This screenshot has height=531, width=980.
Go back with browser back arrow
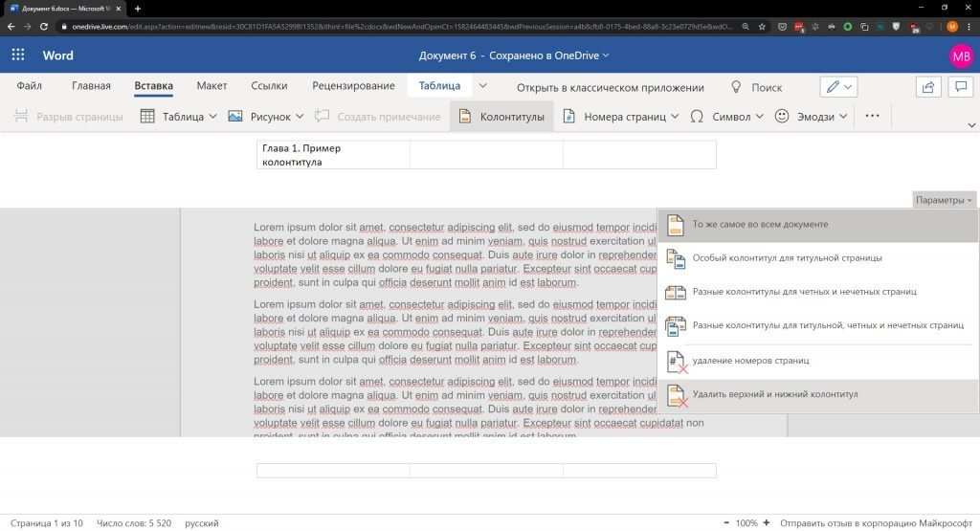point(11,27)
